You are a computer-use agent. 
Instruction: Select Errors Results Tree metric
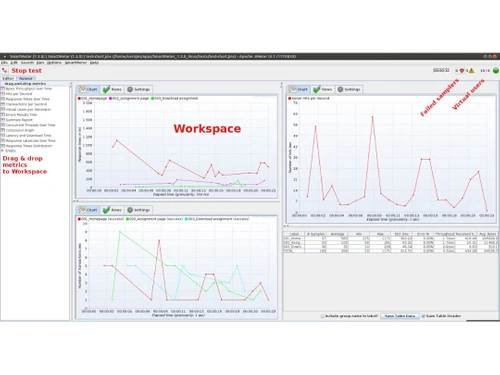[19, 115]
